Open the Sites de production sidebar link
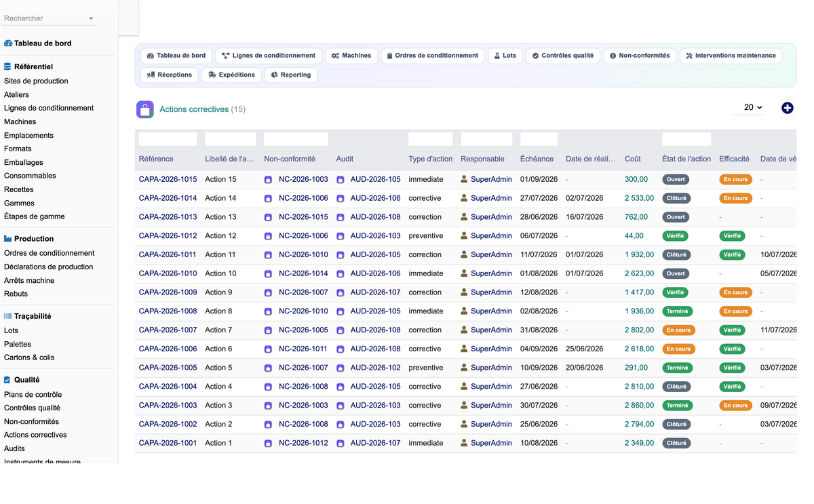 point(36,81)
